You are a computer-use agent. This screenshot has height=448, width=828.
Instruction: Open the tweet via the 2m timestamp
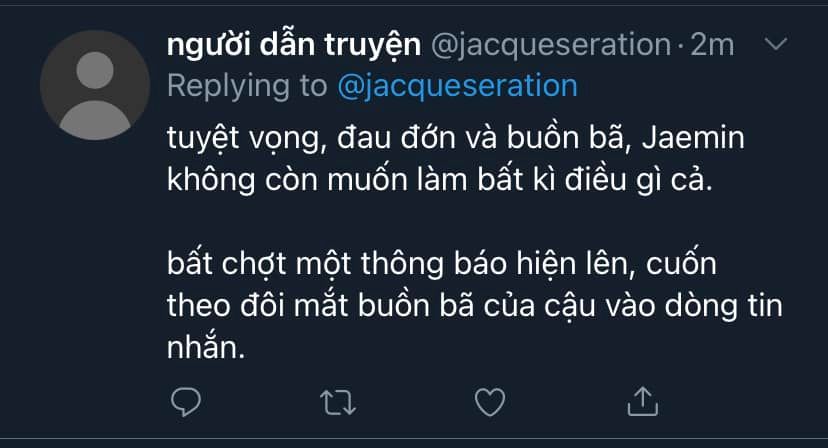(x=712, y=45)
